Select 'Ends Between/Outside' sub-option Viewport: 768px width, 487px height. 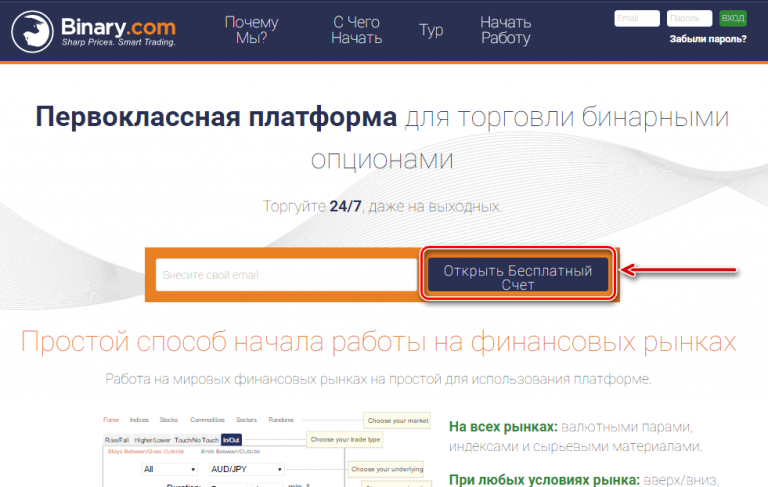tap(230, 451)
